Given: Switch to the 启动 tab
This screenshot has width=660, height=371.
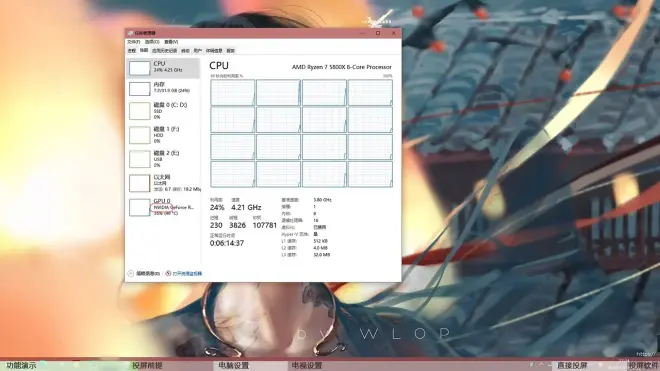Looking at the screenshot, I should point(185,51).
